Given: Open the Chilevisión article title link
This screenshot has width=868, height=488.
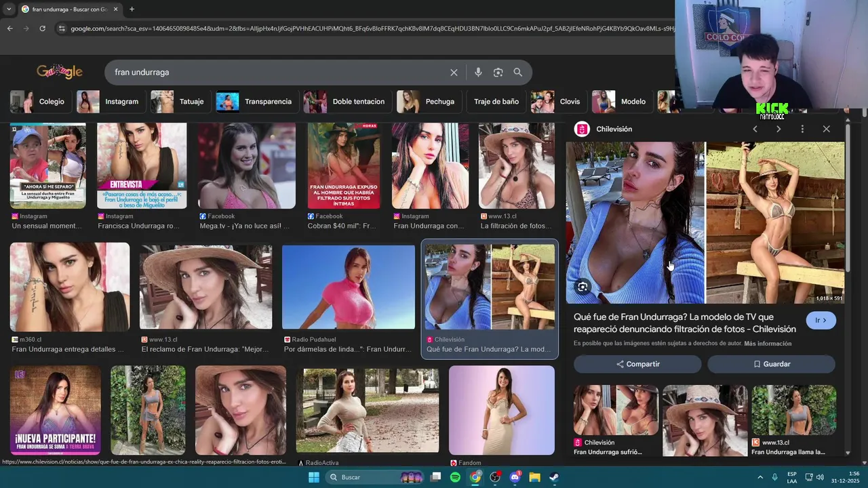Looking at the screenshot, I should click(x=684, y=323).
